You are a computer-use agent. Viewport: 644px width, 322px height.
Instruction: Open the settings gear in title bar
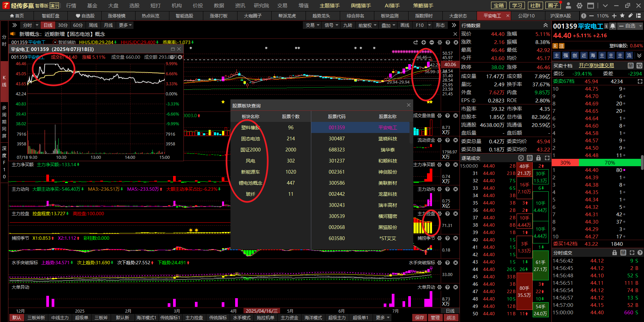tap(579, 5)
